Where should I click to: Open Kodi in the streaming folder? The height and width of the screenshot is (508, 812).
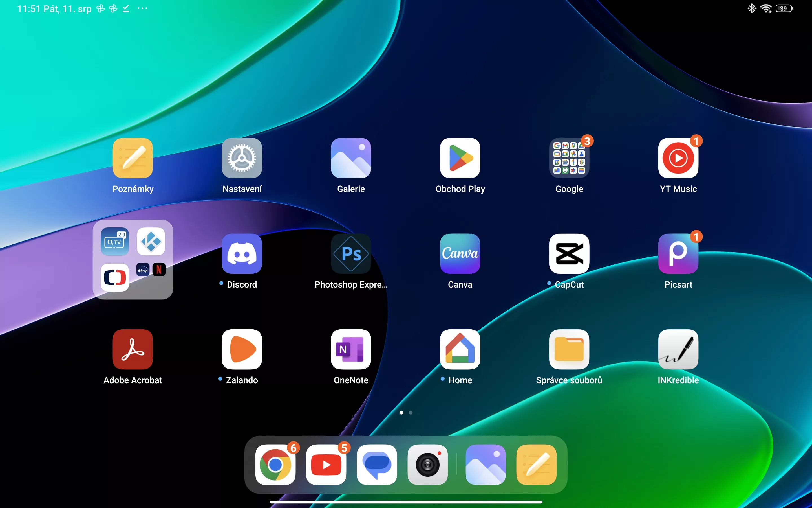pyautogui.click(x=151, y=242)
